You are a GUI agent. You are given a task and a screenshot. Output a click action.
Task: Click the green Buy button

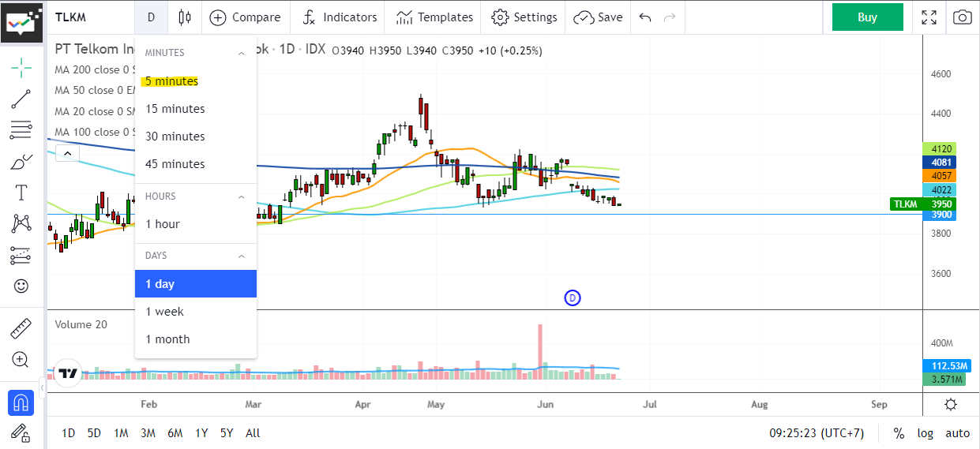coord(867,17)
